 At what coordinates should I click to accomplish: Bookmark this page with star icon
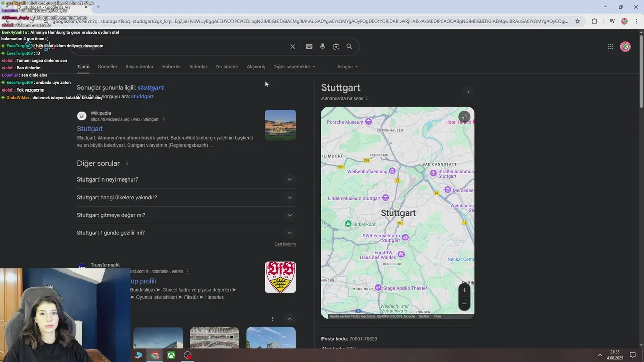578,21
